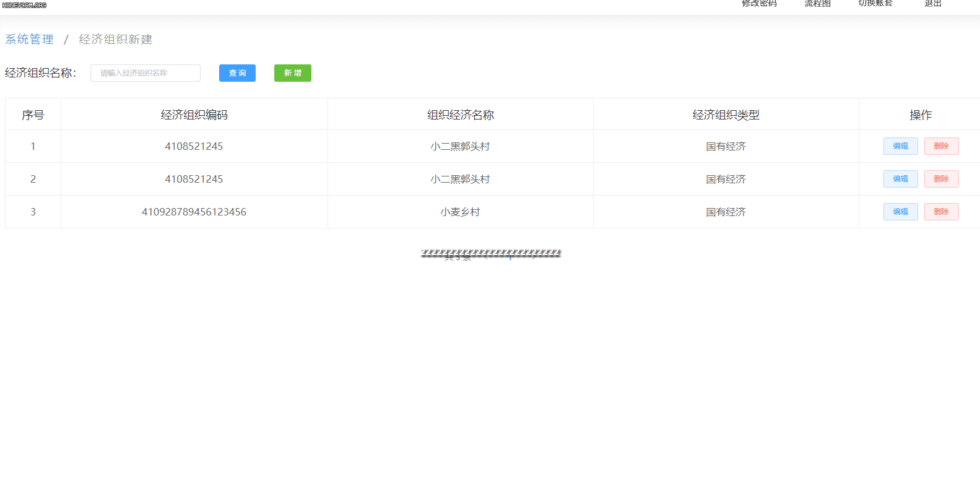Click the 序号 column header
The image size is (980, 504).
pos(33,115)
